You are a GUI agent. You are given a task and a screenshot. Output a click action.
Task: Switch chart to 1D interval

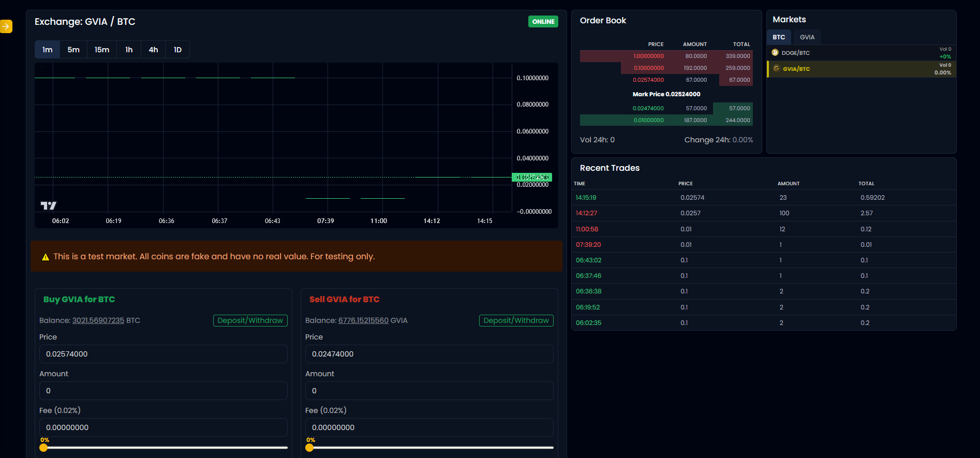pos(177,50)
